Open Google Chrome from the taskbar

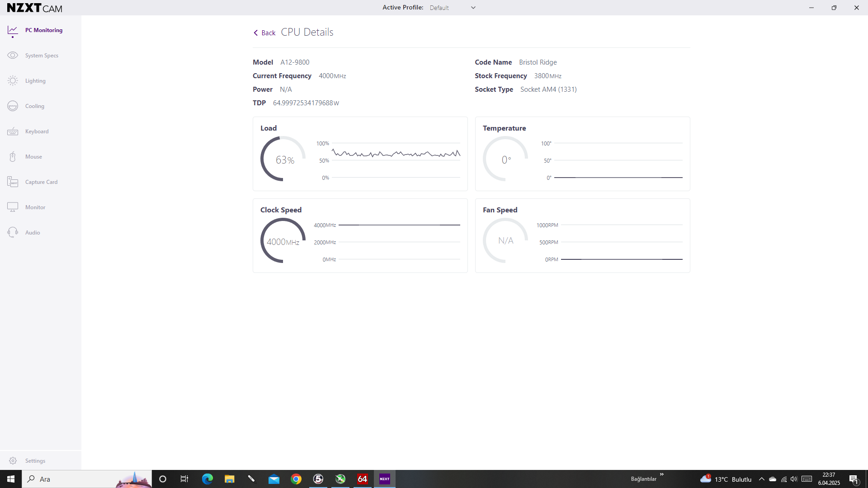[x=296, y=479]
